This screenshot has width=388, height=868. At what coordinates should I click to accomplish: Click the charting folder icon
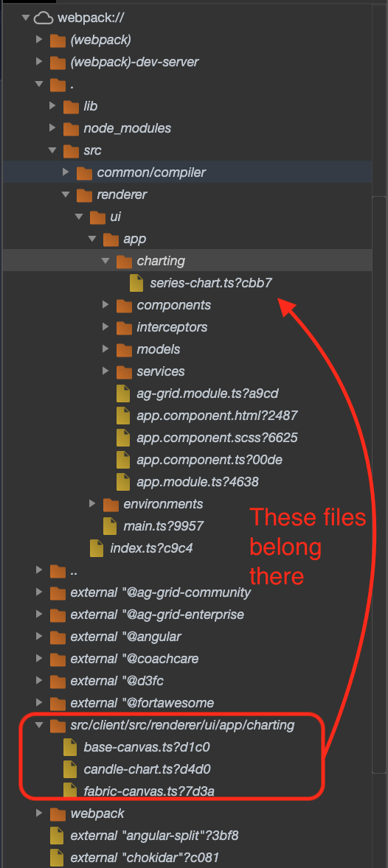pos(124,262)
